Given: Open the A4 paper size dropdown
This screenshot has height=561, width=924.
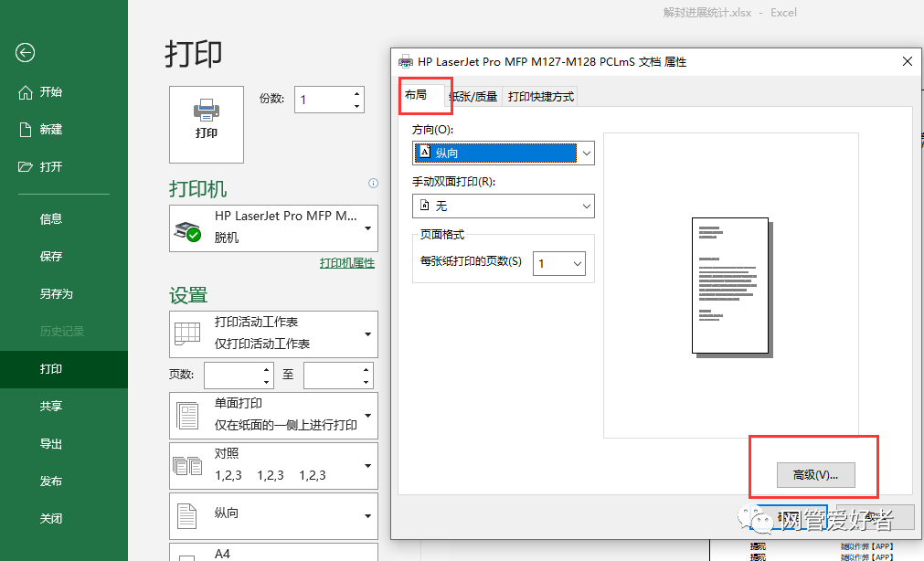Looking at the screenshot, I should (x=273, y=552).
